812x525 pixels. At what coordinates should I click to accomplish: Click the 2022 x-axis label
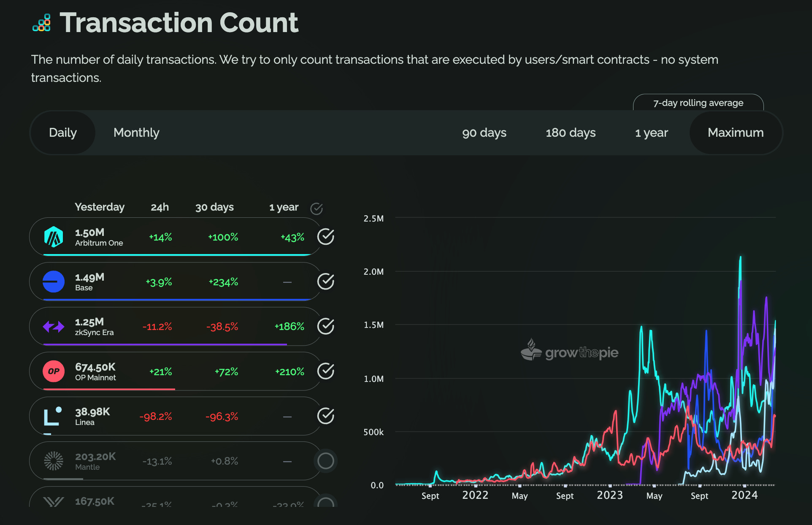click(475, 495)
